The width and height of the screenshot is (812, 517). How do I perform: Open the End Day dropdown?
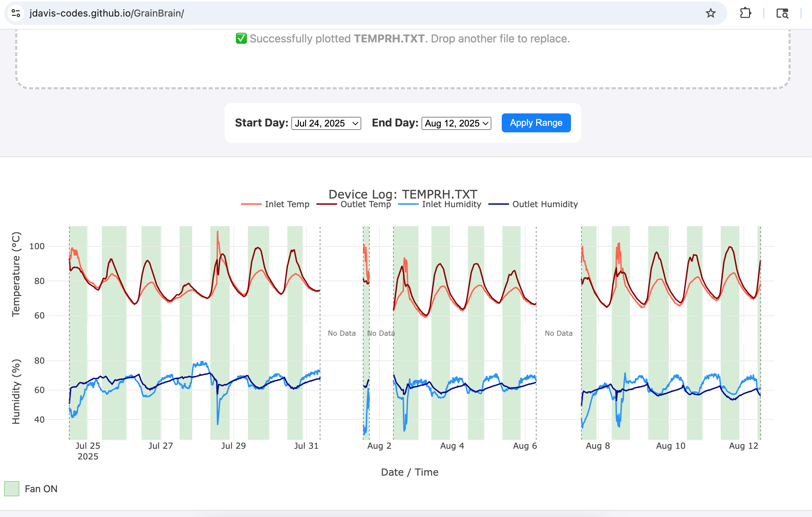pos(456,123)
